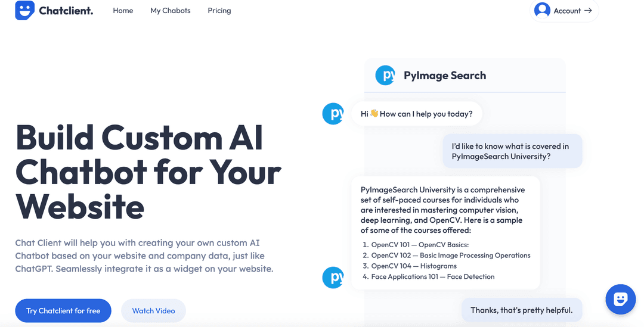Click the arrow next to Account

pos(588,10)
